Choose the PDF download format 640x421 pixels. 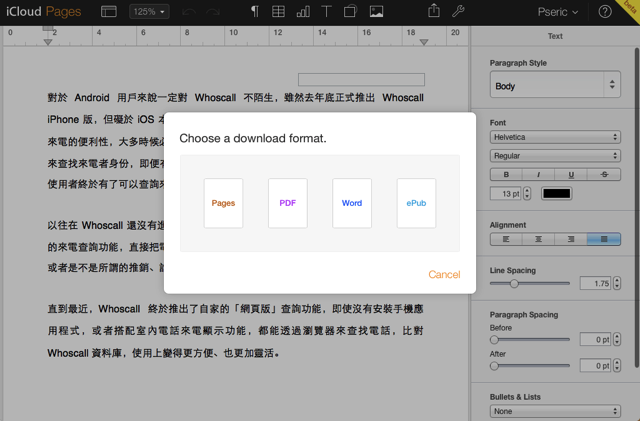288,203
